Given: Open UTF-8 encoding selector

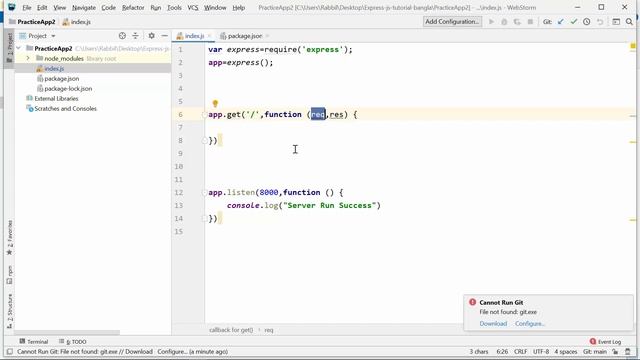Looking at the screenshot, I should coord(541,351).
